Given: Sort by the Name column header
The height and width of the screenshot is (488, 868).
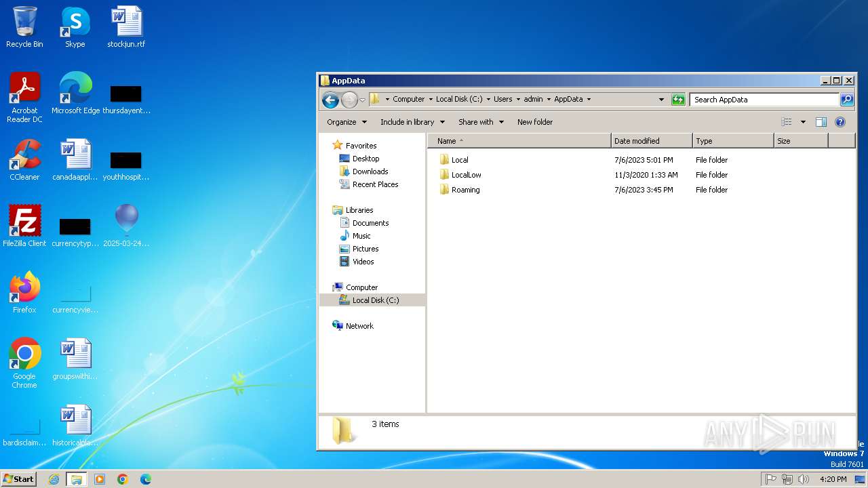Looking at the screenshot, I should (x=519, y=141).
